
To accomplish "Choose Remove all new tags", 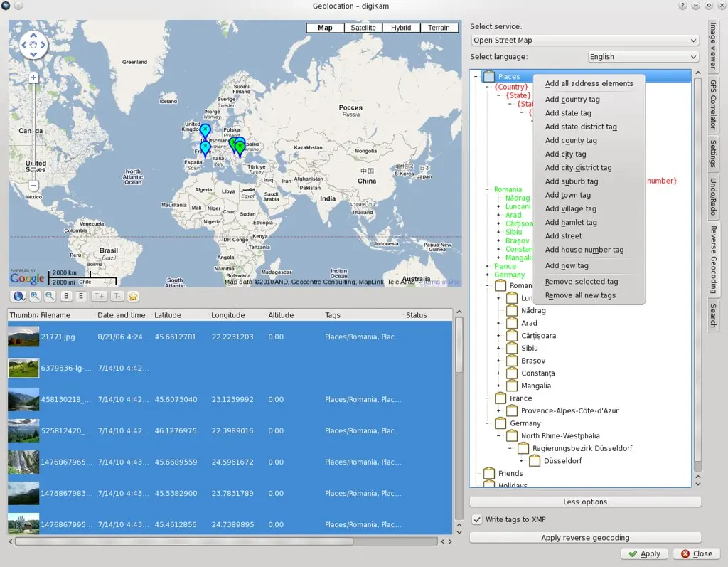I will coord(589,295).
